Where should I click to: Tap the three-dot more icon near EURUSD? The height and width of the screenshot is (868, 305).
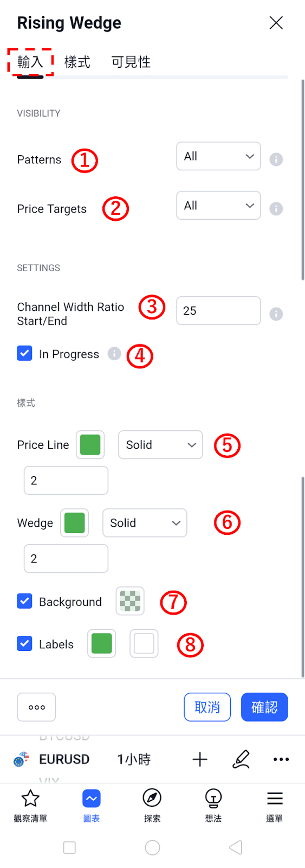pos(281,759)
